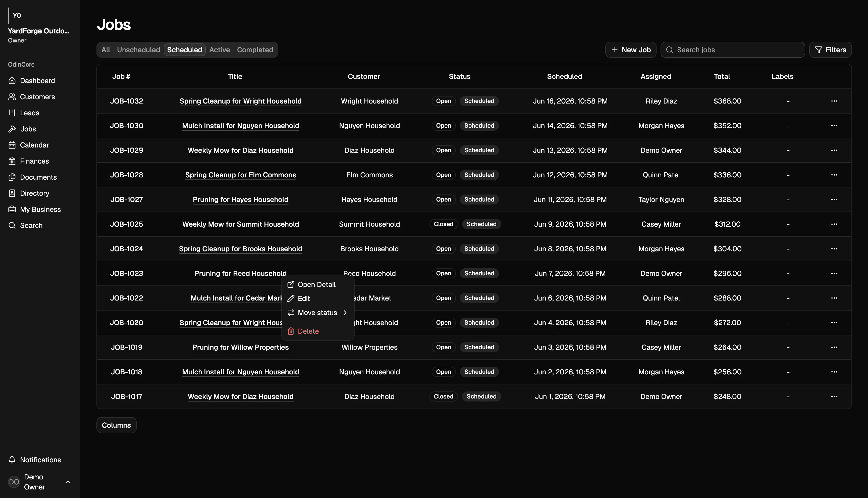Screen dimensions: 868x498
Task: Click the Jobs hammer icon in sidebar
Action: click(12, 129)
